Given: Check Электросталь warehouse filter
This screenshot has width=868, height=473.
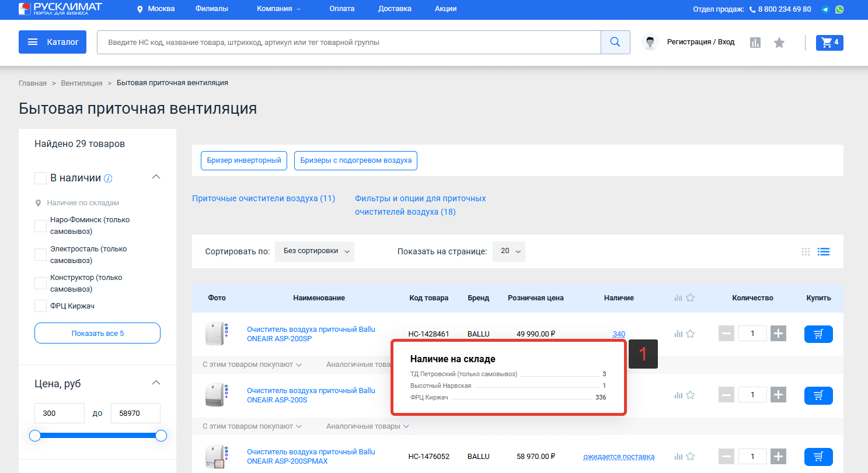Looking at the screenshot, I should (x=40, y=254).
